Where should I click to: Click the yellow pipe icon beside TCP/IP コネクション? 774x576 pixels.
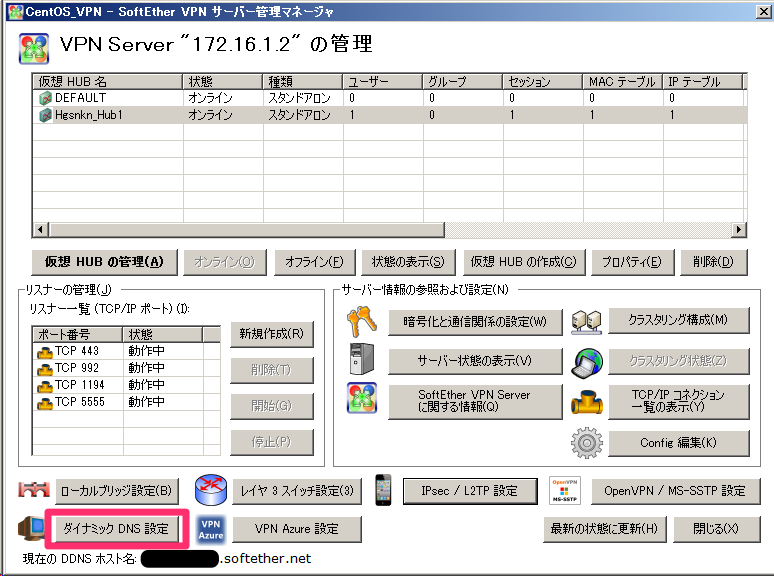click(586, 401)
